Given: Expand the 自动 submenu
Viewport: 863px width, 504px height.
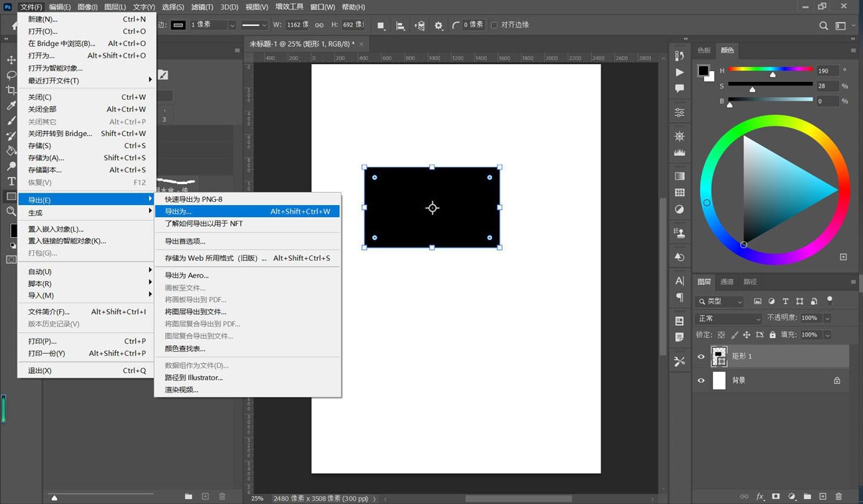Looking at the screenshot, I should (x=86, y=272).
